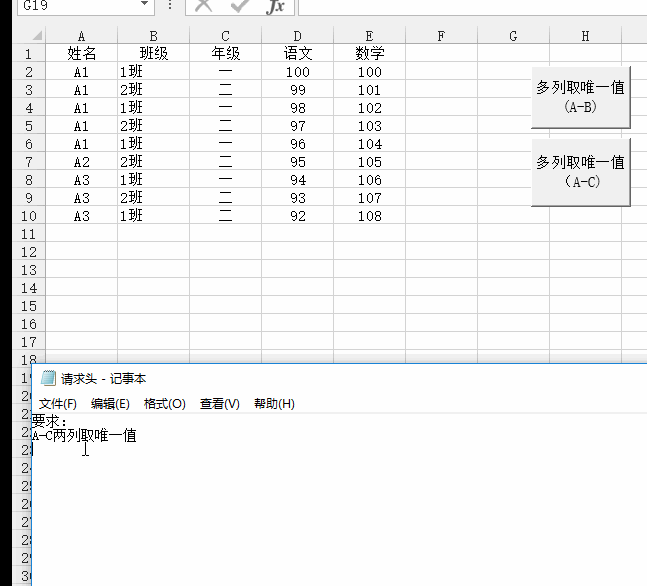Click cell E5 with value 103

pos(369,125)
